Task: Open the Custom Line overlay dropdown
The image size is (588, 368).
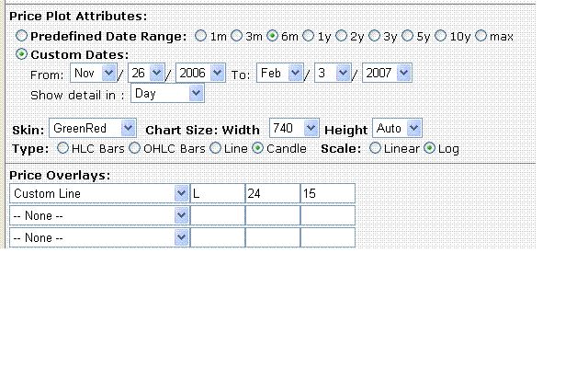Action: 99,193
